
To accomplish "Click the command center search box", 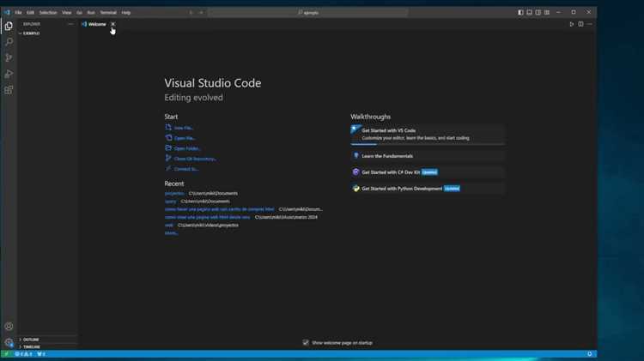I will click(308, 13).
